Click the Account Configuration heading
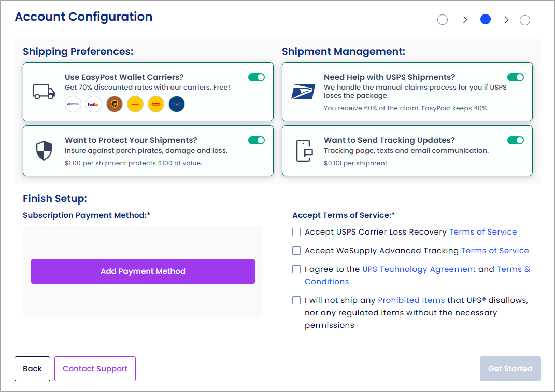This screenshot has height=392, width=555. click(x=83, y=17)
